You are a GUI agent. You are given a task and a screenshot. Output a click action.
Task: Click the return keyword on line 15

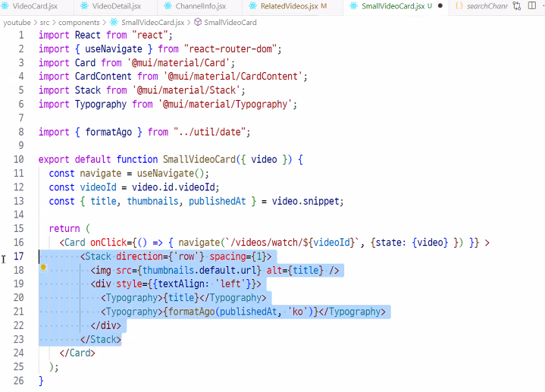tap(64, 229)
